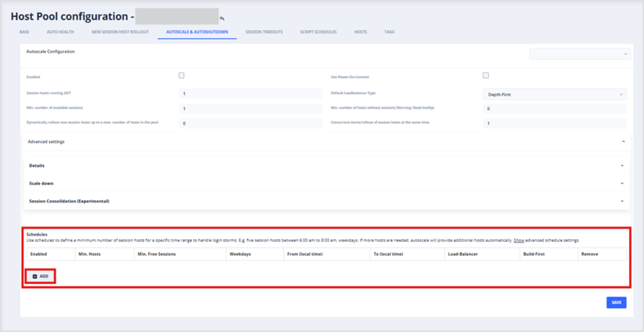Open the Autoscale Configuration template dropdown
This screenshot has width=644, height=332.
[580, 54]
